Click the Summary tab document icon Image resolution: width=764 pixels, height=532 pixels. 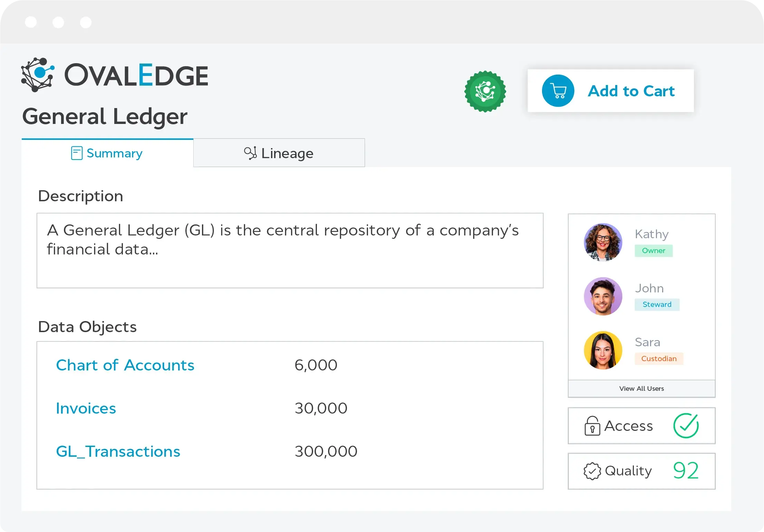click(77, 153)
